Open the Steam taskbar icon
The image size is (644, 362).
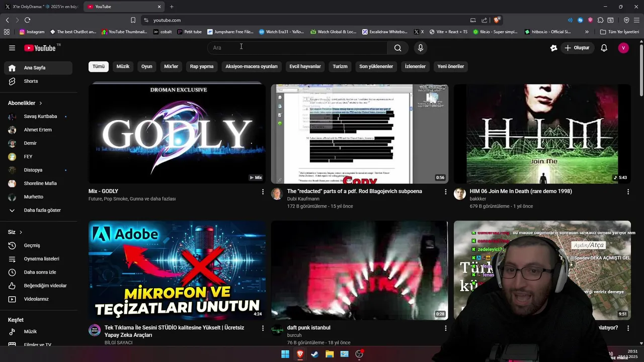click(314, 354)
